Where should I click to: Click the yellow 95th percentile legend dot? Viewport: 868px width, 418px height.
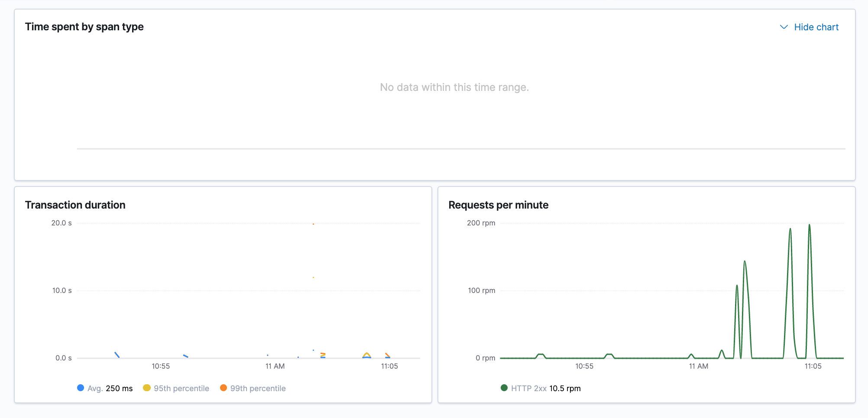pos(147,388)
